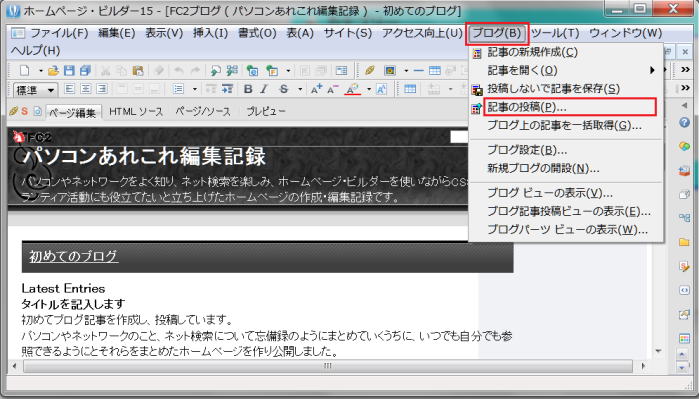Open the ファイル(F) menu
The height and width of the screenshot is (399, 699).
pos(59,33)
